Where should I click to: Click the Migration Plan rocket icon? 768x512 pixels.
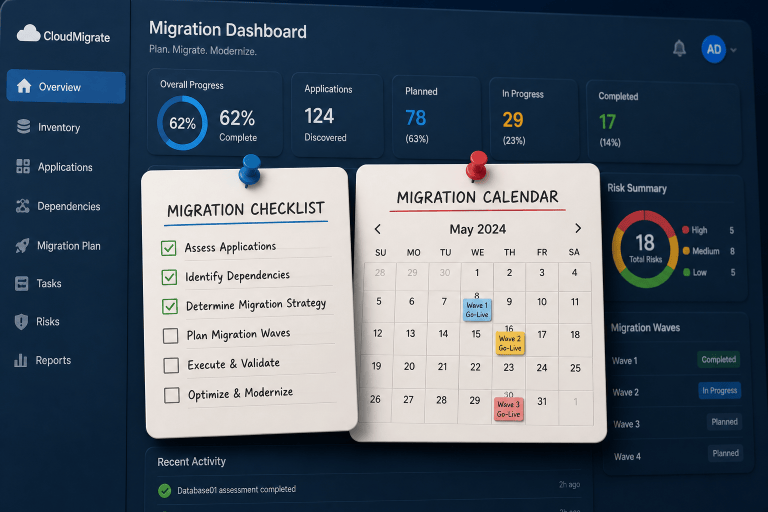pyautogui.click(x=22, y=245)
